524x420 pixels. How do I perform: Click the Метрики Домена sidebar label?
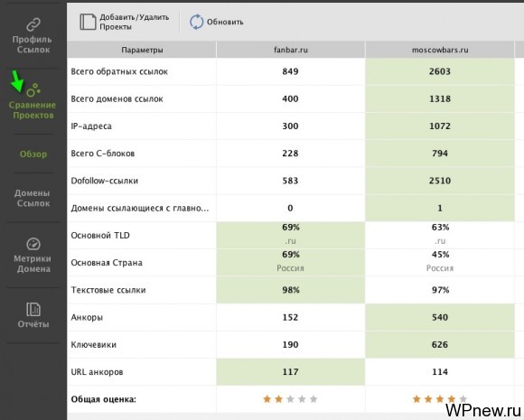(33, 264)
